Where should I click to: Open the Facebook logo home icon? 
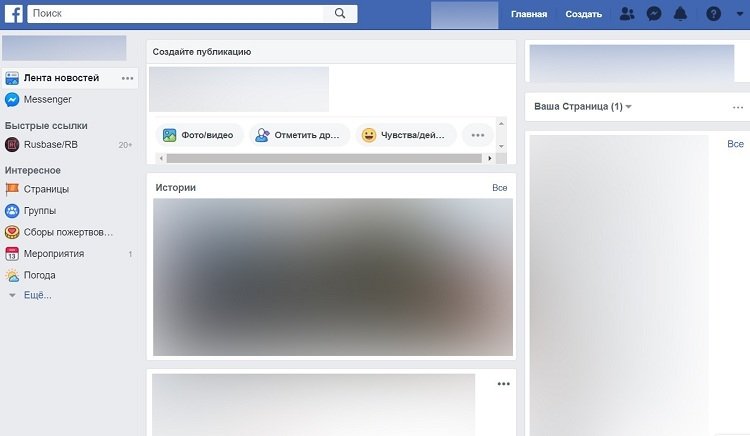[x=13, y=13]
